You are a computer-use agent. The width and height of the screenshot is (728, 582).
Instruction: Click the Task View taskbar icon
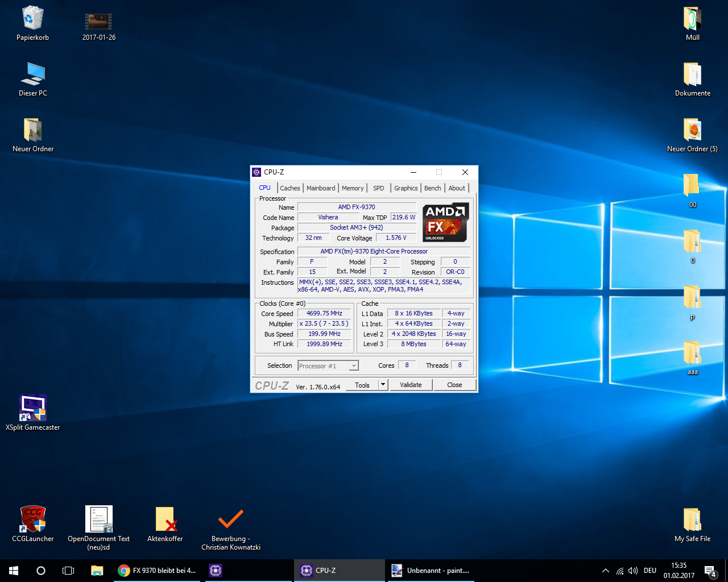point(68,571)
